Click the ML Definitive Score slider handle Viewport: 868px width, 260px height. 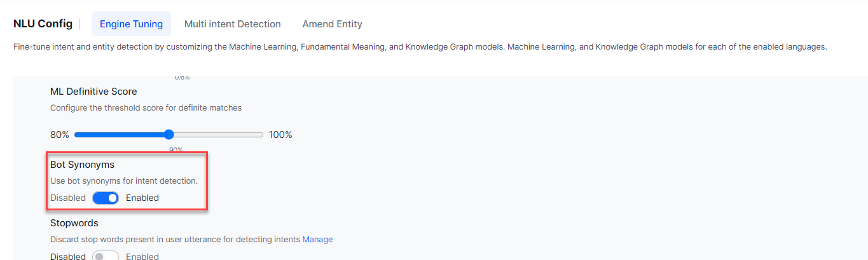[169, 135]
